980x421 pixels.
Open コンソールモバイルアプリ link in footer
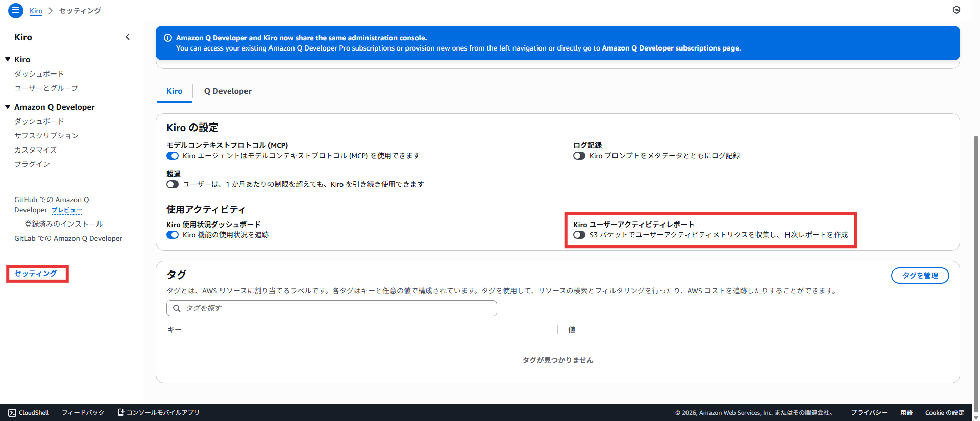tap(159, 412)
